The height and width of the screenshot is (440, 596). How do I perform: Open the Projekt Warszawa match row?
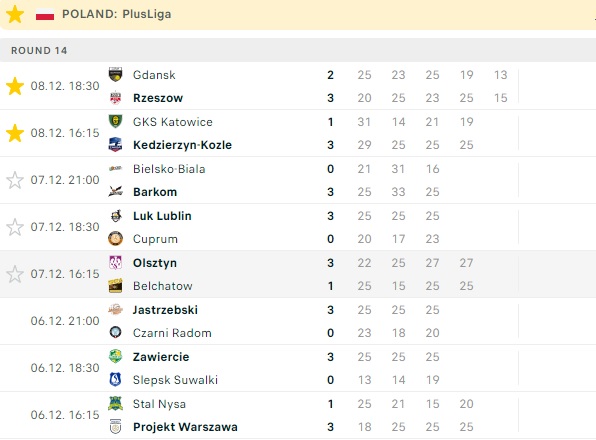tap(298, 415)
